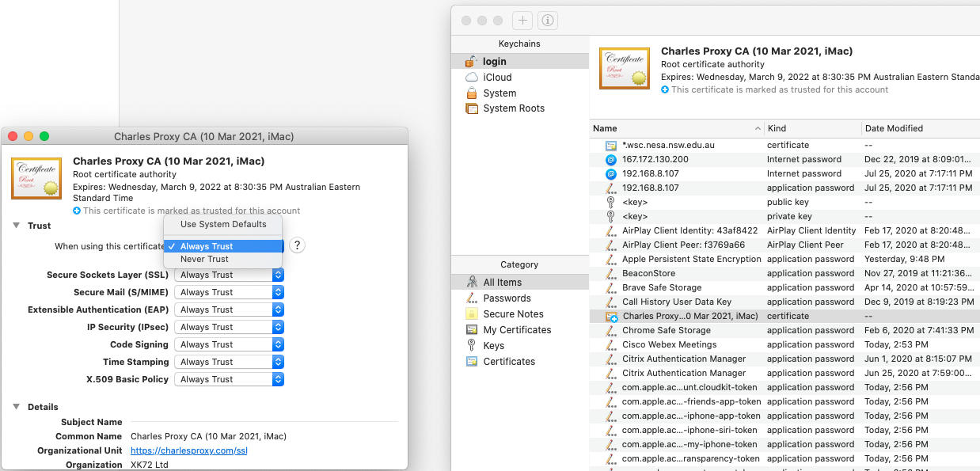980x471 pixels.
Task: Choose Use System Defaults from trust menu
Action: click(x=223, y=224)
